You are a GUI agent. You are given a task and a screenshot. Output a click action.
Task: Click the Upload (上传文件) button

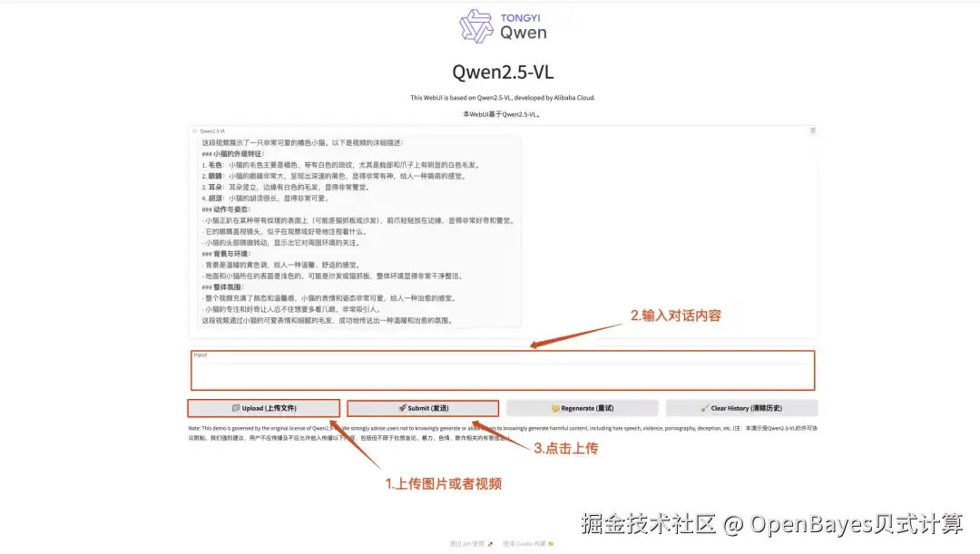coord(264,408)
